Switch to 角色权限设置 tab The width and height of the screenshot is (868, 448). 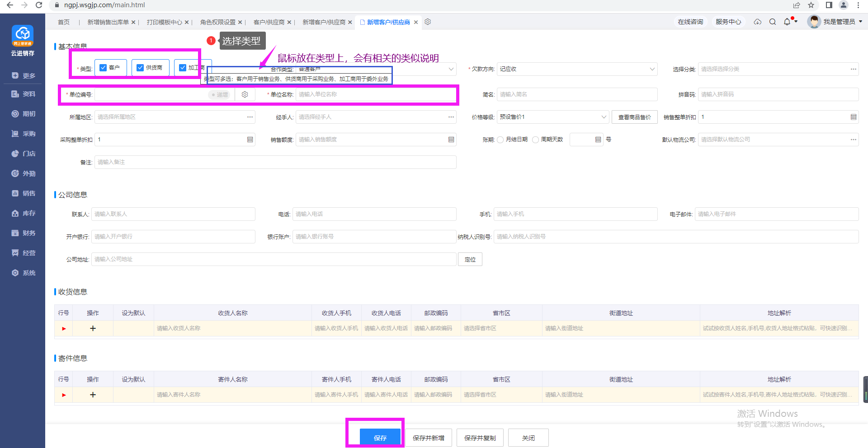click(x=217, y=22)
